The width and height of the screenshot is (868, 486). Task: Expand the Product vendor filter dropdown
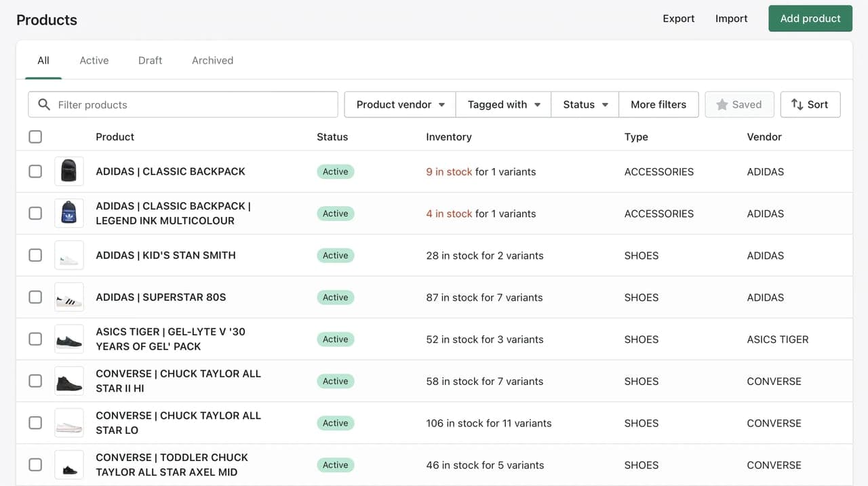[x=400, y=104]
